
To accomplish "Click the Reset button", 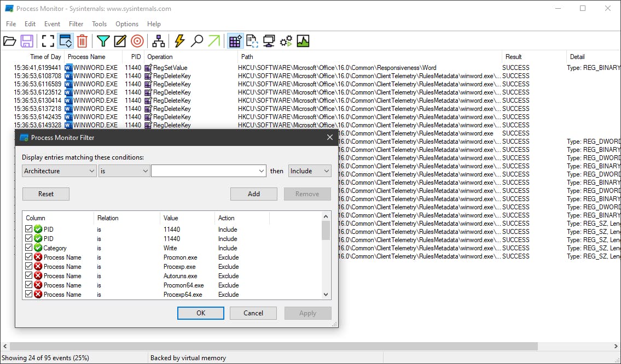I will click(x=46, y=194).
